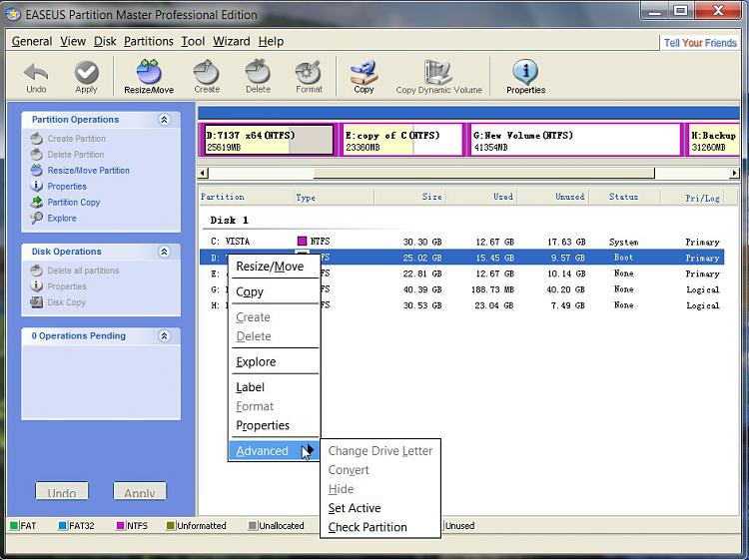Click the Create toolbar icon
This screenshot has width=749, height=560.
[x=207, y=76]
